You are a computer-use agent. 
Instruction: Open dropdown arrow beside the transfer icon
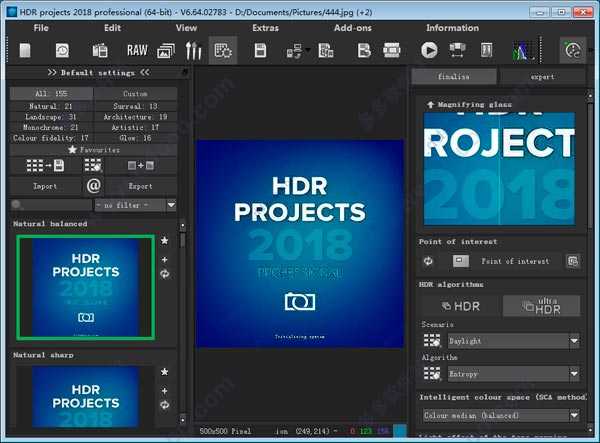(x=308, y=49)
